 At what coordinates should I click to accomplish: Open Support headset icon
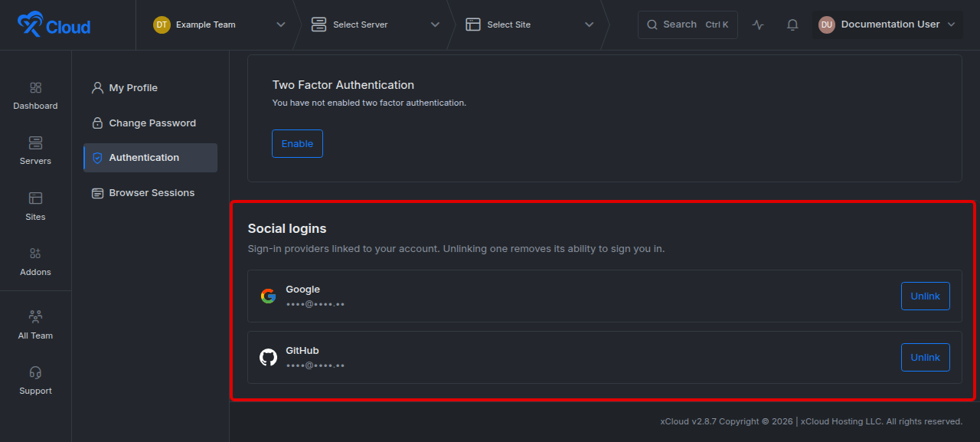(x=35, y=373)
